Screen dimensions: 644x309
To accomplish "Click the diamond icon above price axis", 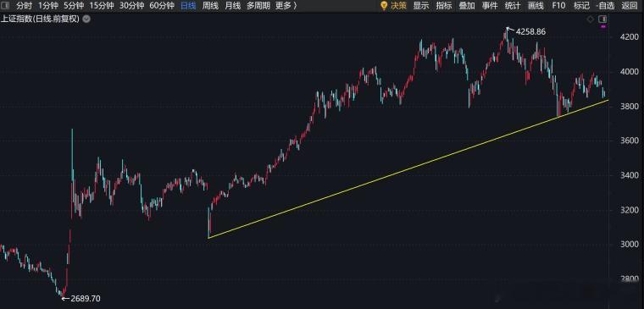I will point(591,19).
